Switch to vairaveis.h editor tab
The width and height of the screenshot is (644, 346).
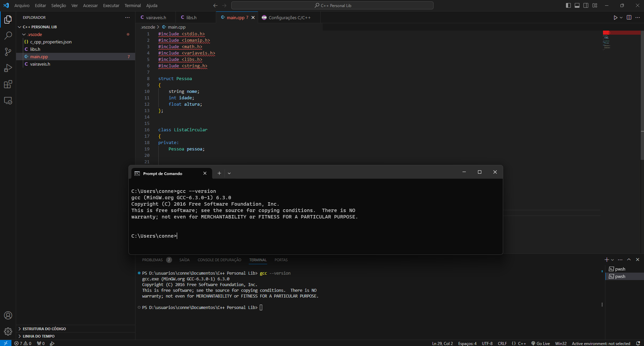[156, 18]
